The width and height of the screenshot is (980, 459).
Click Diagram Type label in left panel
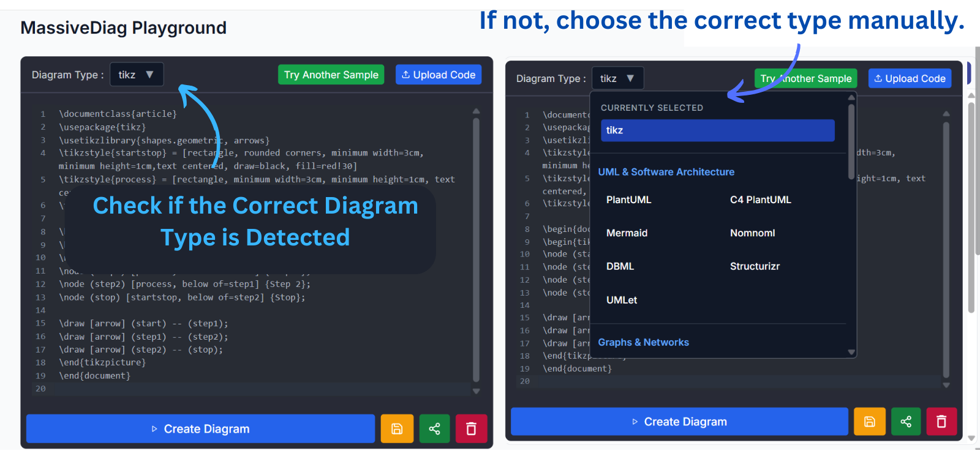[x=67, y=75]
